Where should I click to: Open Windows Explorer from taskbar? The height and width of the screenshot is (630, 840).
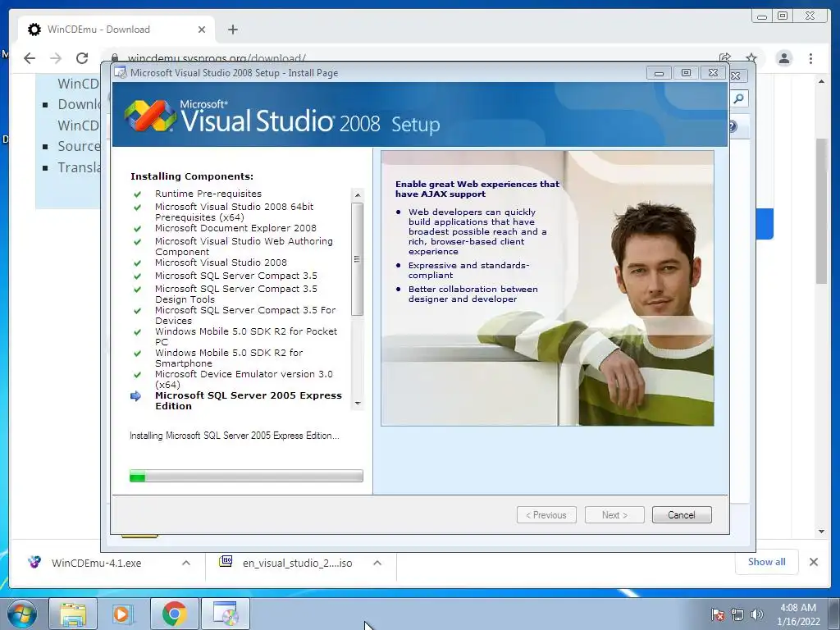tap(73, 614)
